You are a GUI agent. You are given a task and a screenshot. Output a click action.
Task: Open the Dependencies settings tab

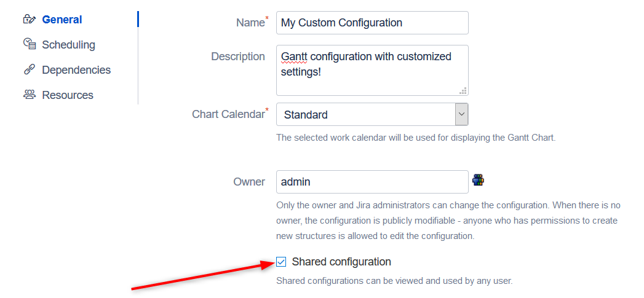coord(76,70)
